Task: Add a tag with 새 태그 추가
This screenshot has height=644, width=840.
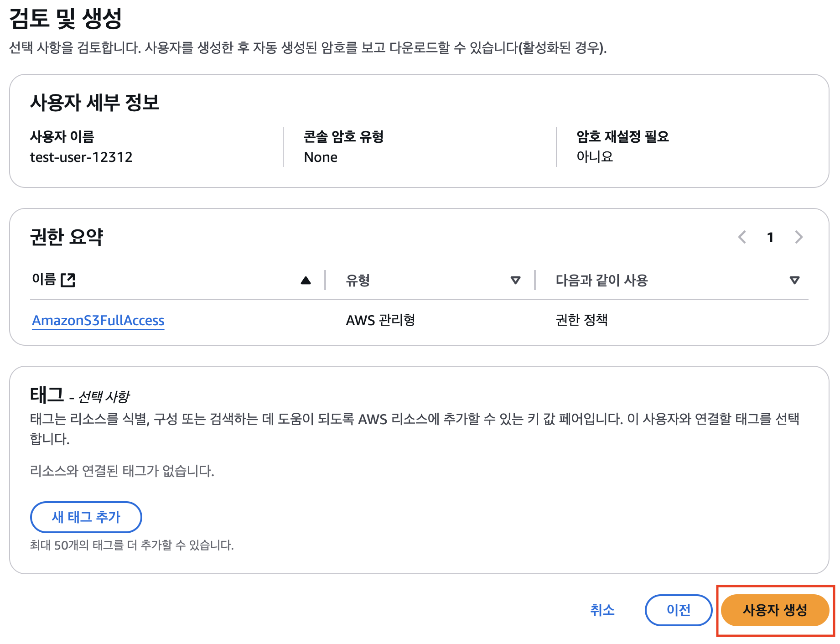Action: click(86, 517)
